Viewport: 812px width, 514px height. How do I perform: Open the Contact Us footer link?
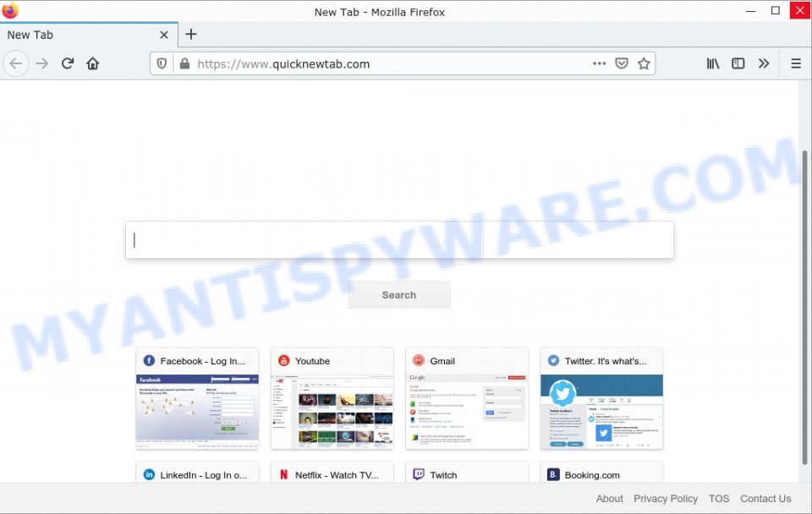[765, 499]
